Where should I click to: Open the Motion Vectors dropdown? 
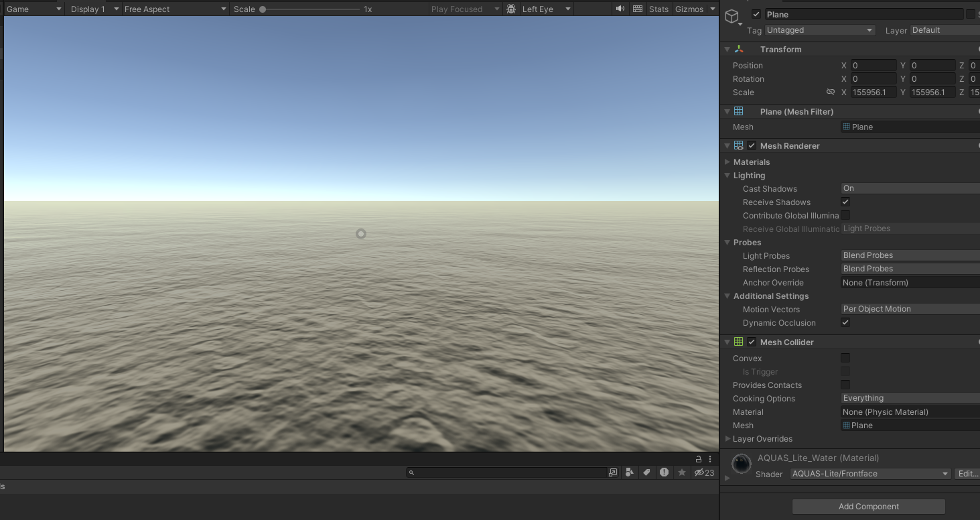pyautogui.click(x=910, y=309)
